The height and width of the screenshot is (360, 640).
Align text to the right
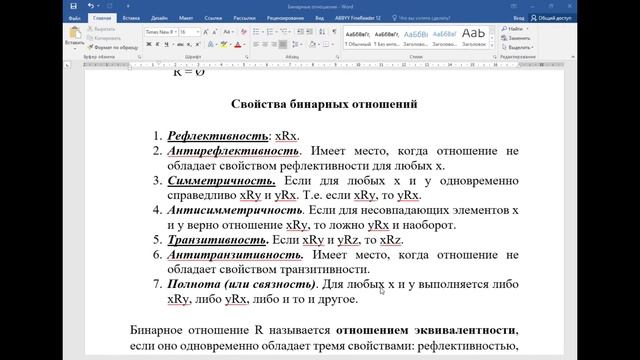coord(274,44)
